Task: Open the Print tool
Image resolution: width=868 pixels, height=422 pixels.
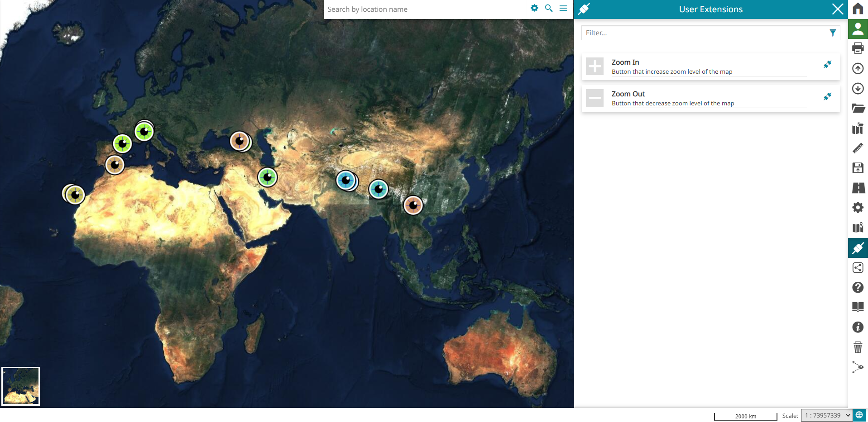Action: 858,48
